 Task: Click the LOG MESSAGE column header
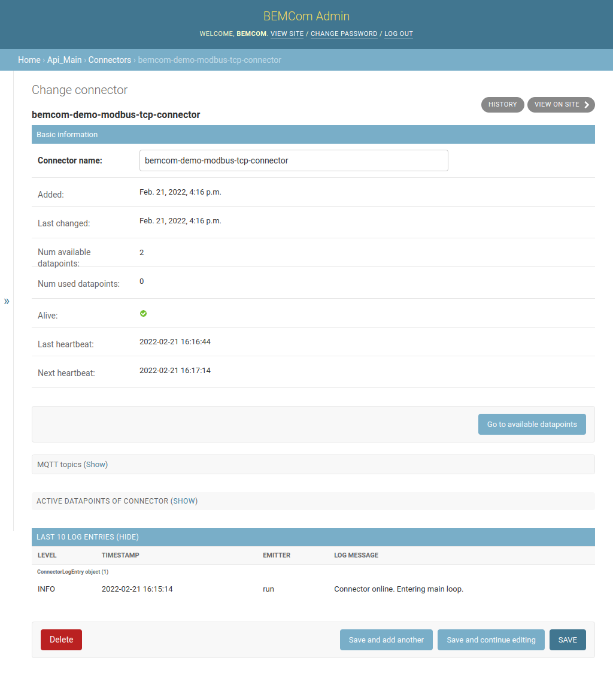[x=356, y=555]
